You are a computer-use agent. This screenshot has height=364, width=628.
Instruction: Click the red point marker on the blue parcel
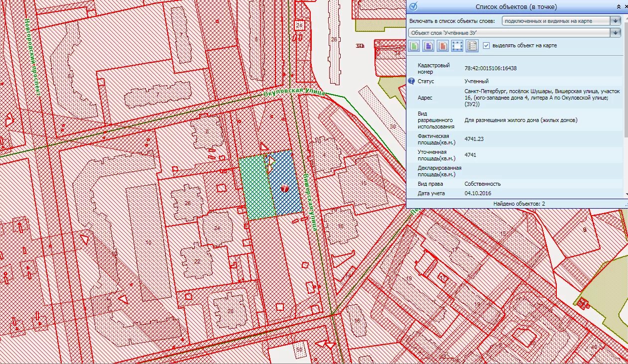point(284,188)
